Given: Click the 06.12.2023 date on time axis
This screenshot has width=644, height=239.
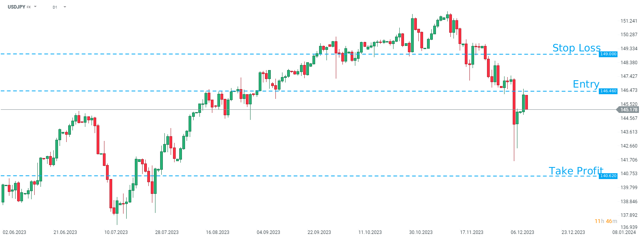Looking at the screenshot, I should coord(522,232).
